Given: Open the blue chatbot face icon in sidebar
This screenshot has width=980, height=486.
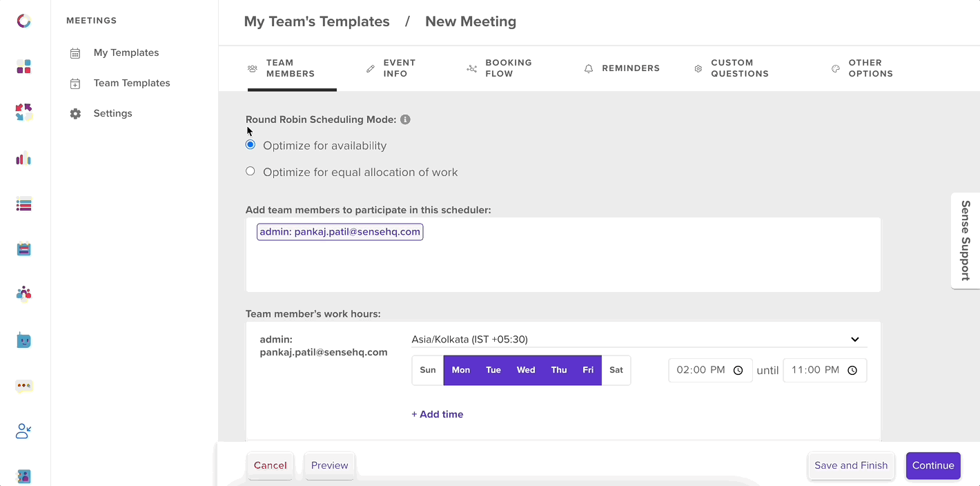Looking at the screenshot, I should click(x=23, y=340).
